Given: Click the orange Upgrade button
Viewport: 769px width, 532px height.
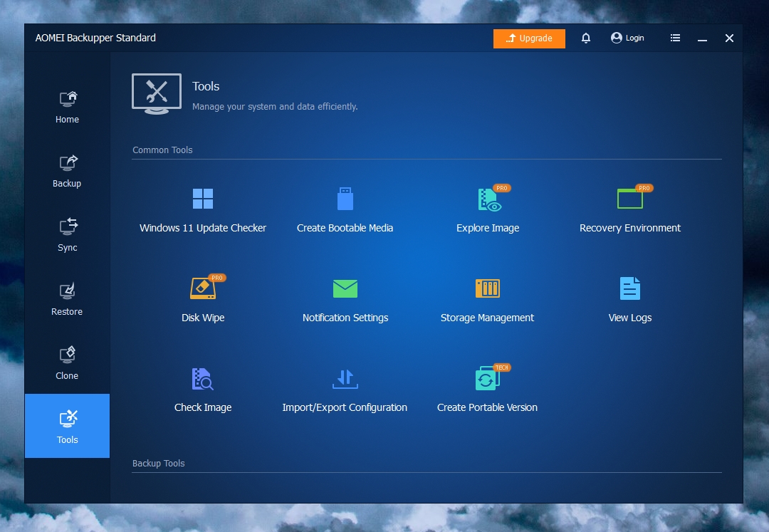Looking at the screenshot, I should pyautogui.click(x=529, y=38).
